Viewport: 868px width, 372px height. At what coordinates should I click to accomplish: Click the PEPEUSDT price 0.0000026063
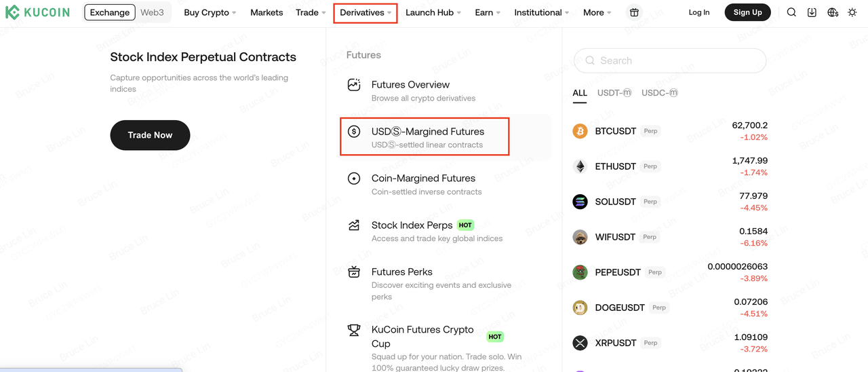[x=737, y=266]
